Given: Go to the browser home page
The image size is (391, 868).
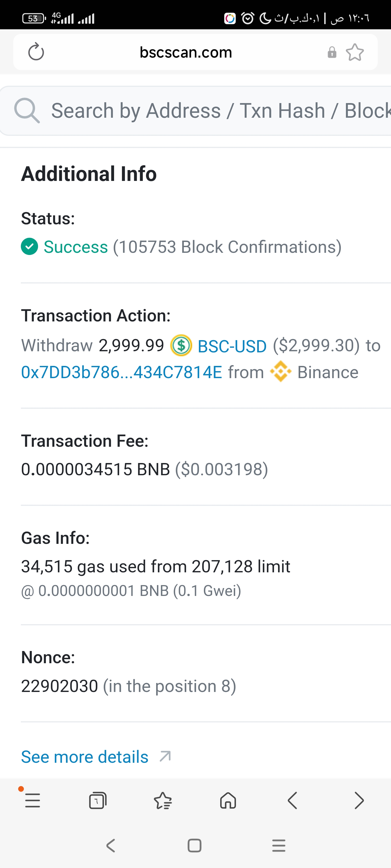Looking at the screenshot, I should [228, 800].
